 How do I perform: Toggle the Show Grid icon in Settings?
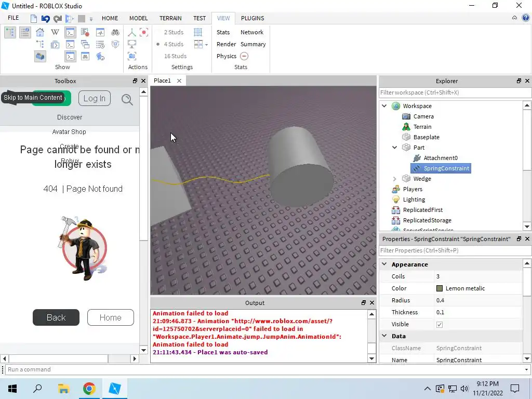tap(198, 32)
